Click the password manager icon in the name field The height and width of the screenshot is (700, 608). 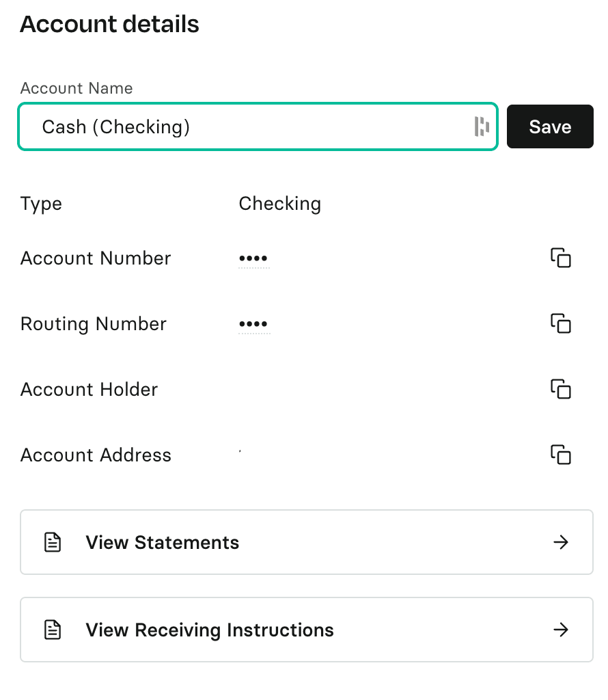point(482,126)
